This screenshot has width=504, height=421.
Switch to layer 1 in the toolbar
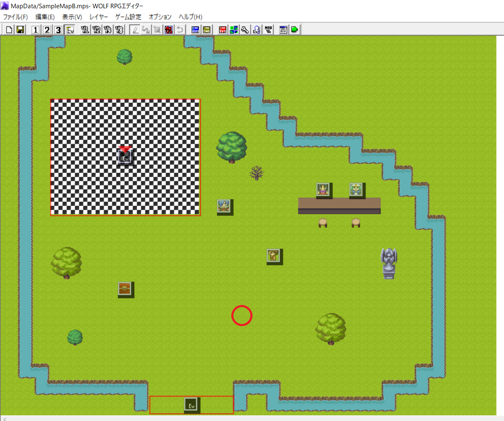pos(36,30)
